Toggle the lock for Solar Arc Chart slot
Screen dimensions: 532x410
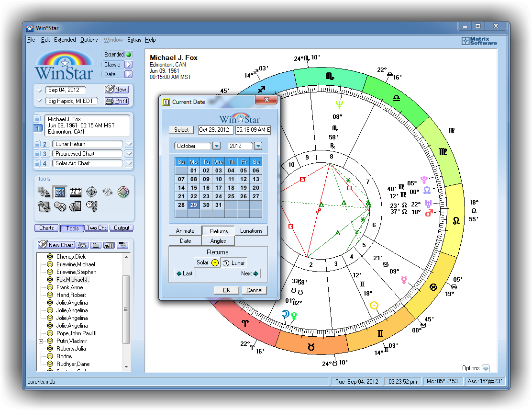point(37,163)
